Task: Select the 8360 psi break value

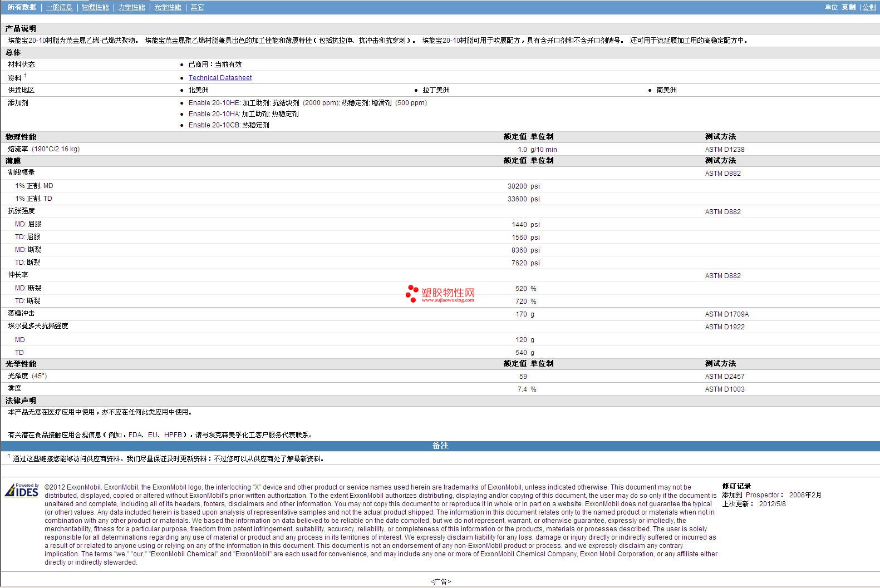Action: coord(525,250)
